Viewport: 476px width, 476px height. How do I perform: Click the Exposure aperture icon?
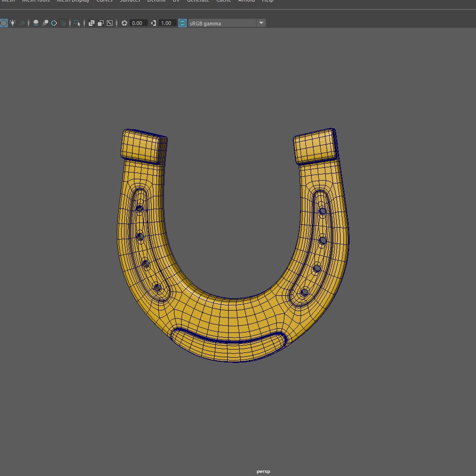124,23
